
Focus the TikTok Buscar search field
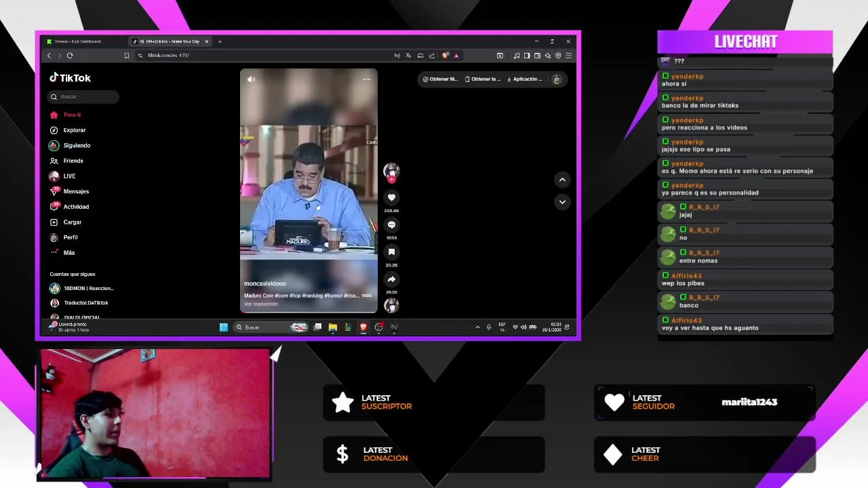tap(83, 96)
